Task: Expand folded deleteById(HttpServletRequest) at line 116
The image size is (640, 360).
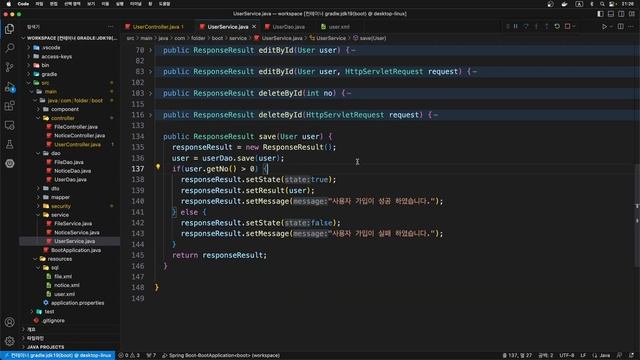Action: (150, 115)
